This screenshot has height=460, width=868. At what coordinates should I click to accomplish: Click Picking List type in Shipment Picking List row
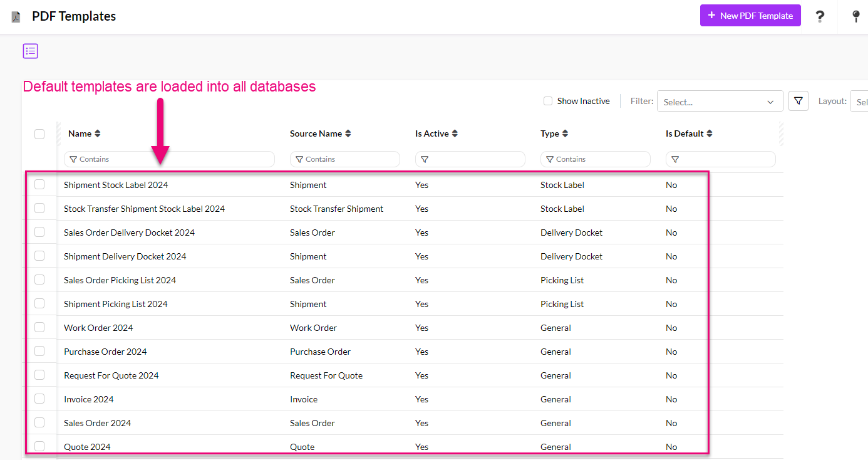[x=562, y=304]
